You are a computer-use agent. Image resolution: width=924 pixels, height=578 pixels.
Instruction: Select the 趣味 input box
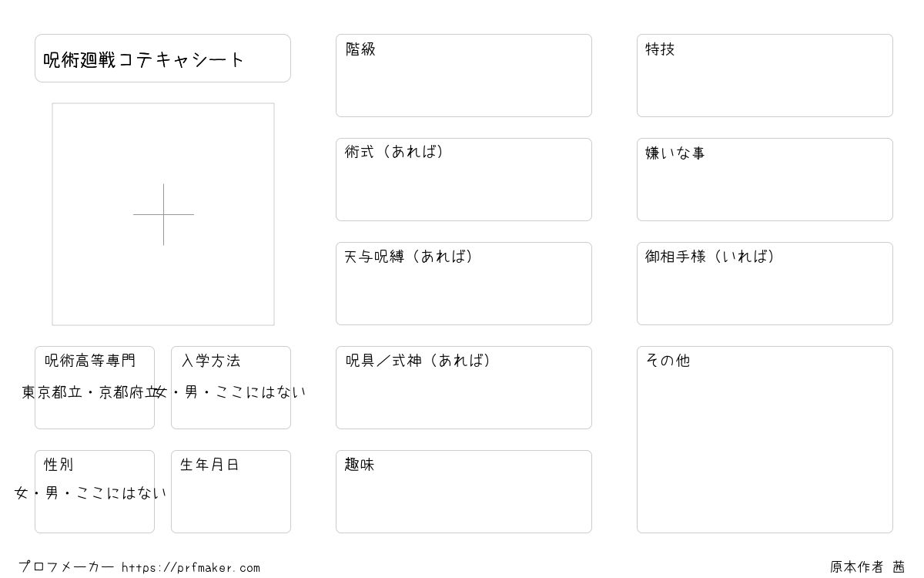click(464, 492)
